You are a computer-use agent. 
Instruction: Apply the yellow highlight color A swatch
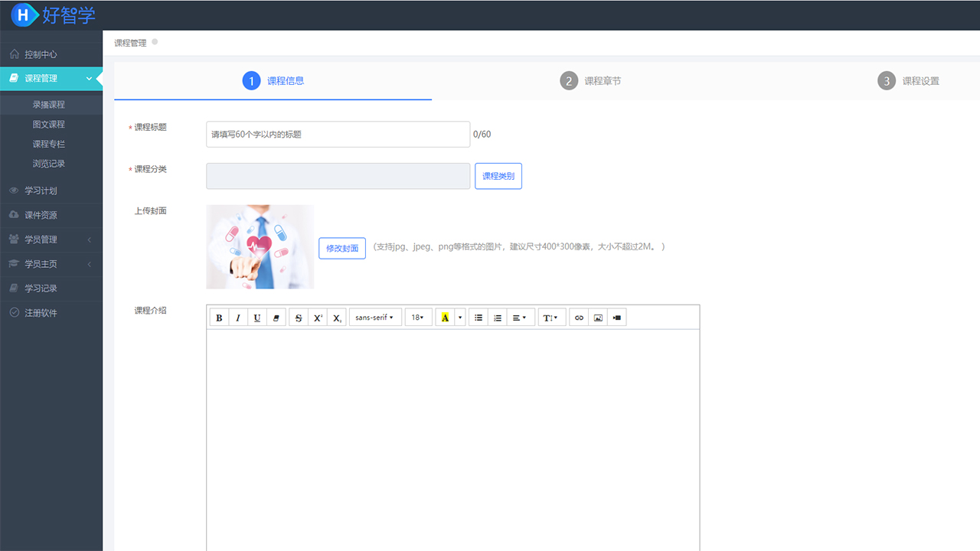(445, 318)
